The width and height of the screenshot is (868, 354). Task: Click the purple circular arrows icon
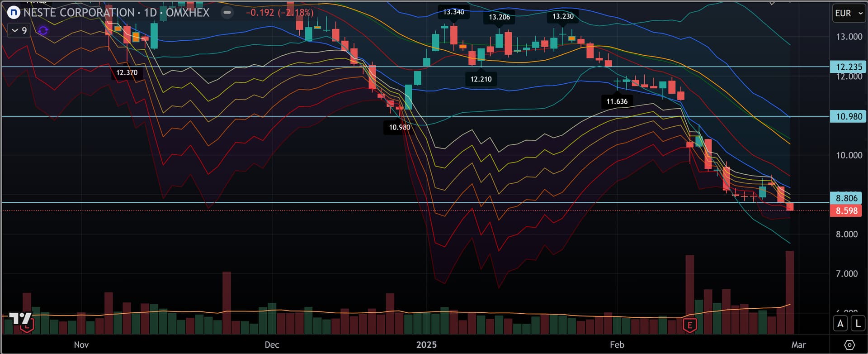(43, 31)
